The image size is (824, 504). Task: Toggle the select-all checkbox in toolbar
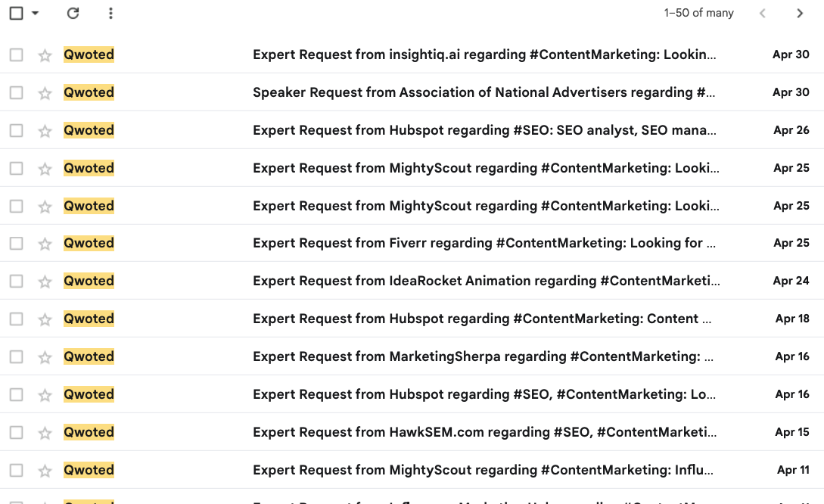coord(16,13)
